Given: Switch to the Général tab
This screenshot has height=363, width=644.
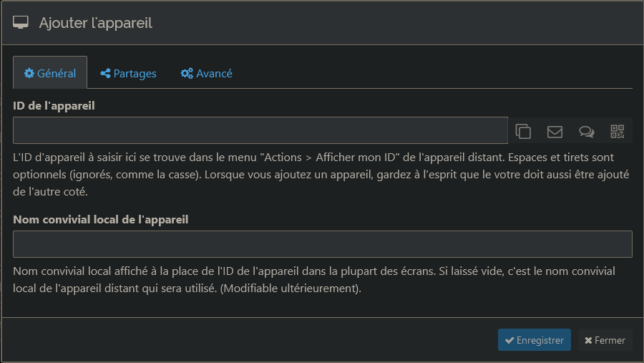Looking at the screenshot, I should coord(50,73).
